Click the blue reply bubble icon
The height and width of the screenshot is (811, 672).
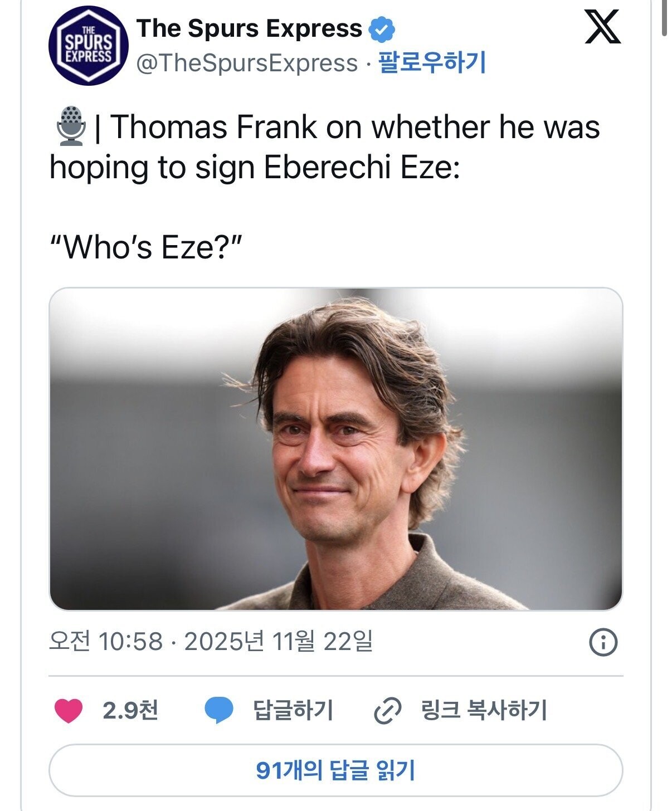(x=218, y=711)
